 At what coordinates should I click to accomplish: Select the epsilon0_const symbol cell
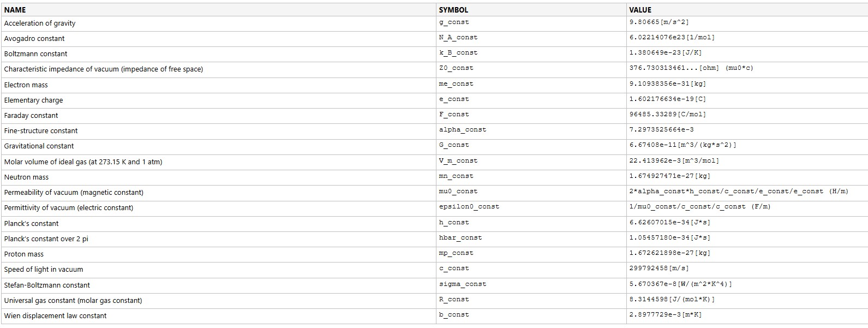[x=469, y=207]
